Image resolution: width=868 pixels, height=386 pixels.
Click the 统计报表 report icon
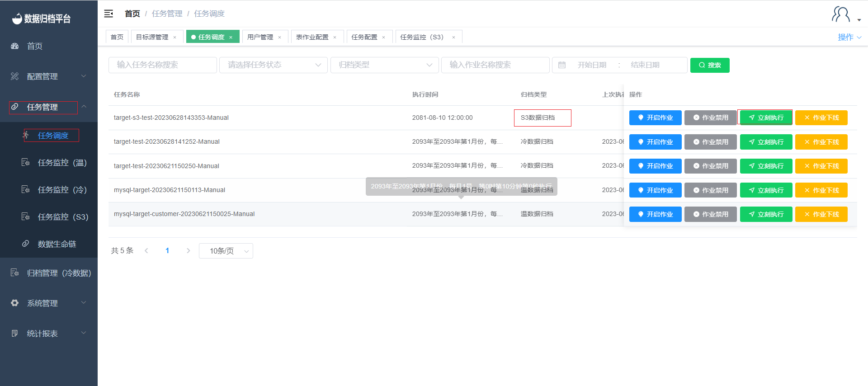pos(15,333)
